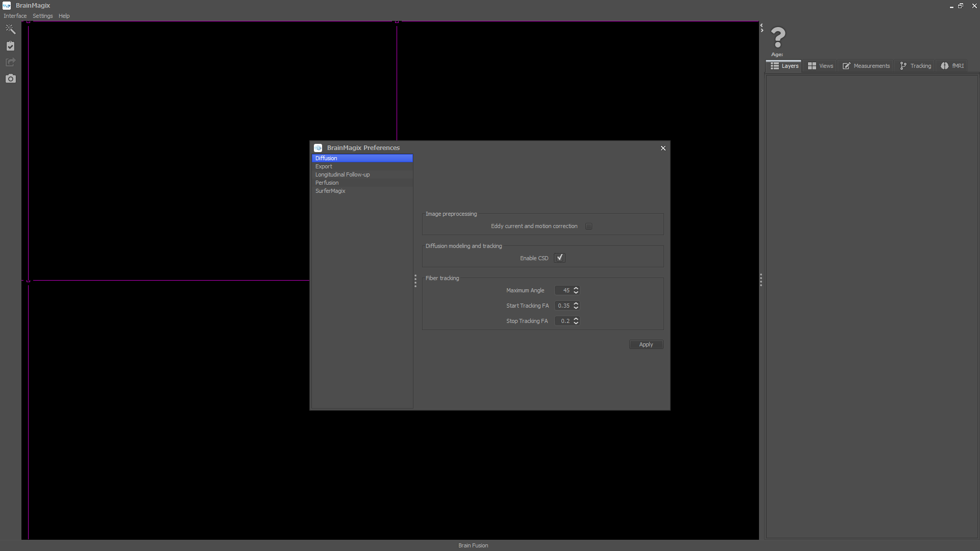This screenshot has width=980, height=551.
Task: Decrease Maximum Angle with down arrow
Action: [x=576, y=292]
